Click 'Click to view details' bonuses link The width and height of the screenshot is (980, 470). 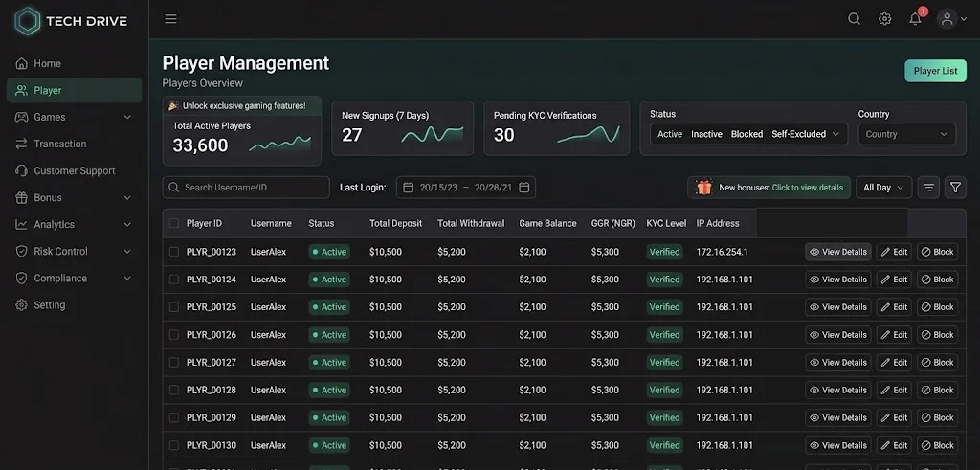(808, 188)
